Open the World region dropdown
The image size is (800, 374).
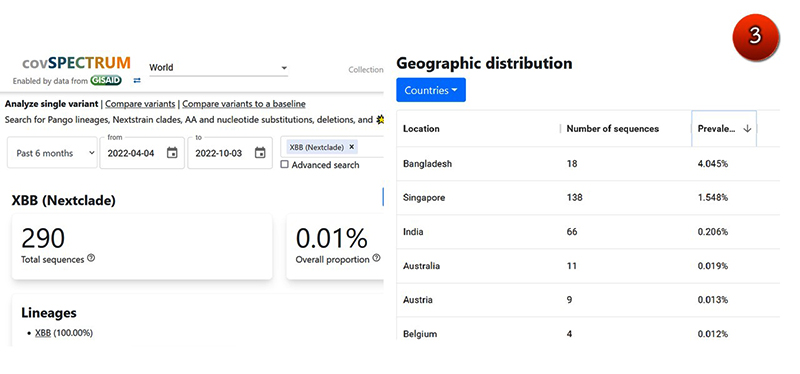(218, 67)
